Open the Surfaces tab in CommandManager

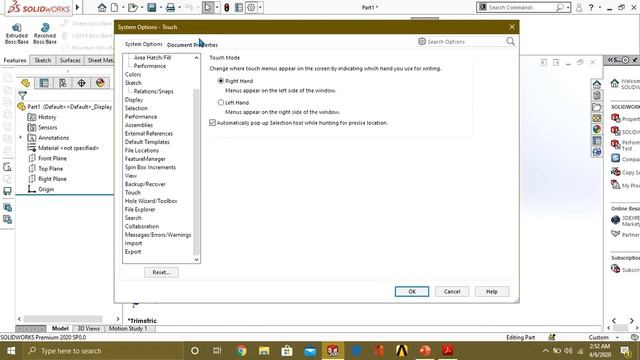[x=70, y=60]
